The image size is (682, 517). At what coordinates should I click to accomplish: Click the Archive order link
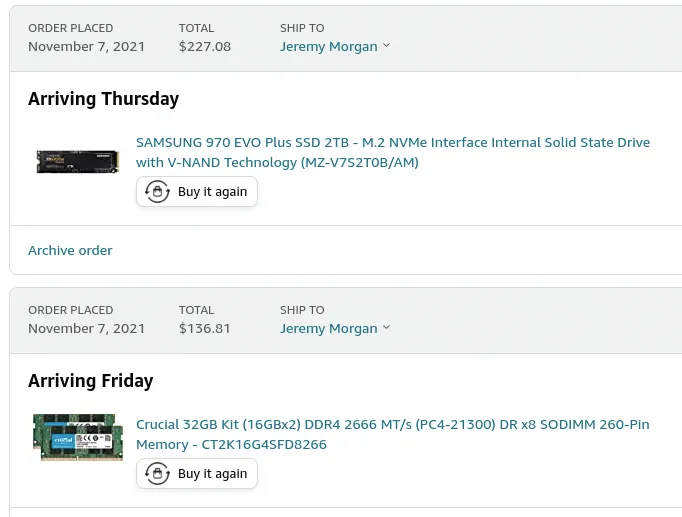coord(70,250)
